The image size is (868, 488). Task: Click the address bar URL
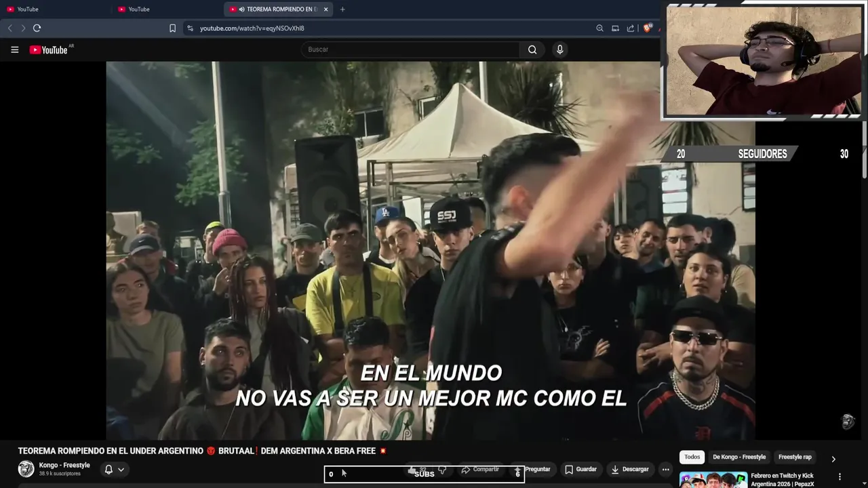click(x=252, y=28)
